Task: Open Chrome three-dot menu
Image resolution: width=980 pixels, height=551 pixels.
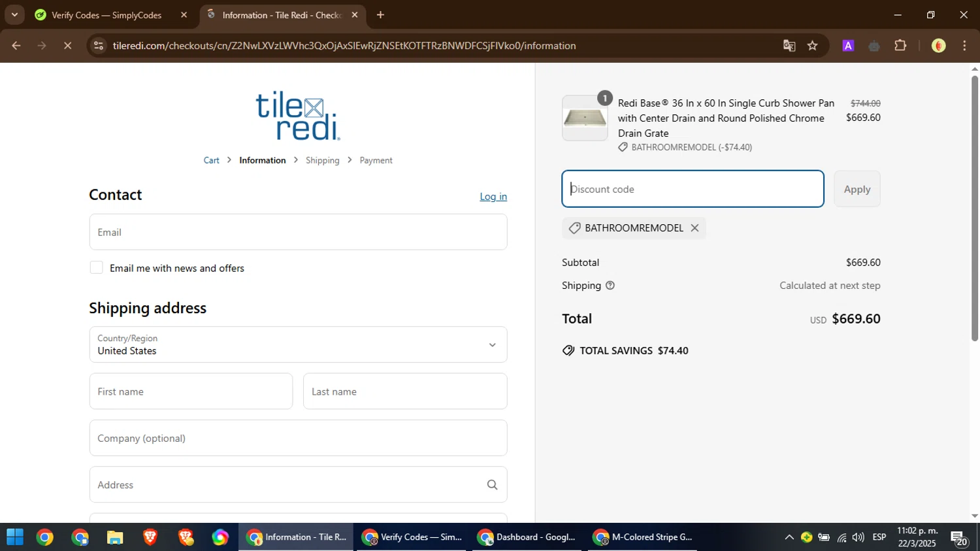Action: tap(964, 46)
